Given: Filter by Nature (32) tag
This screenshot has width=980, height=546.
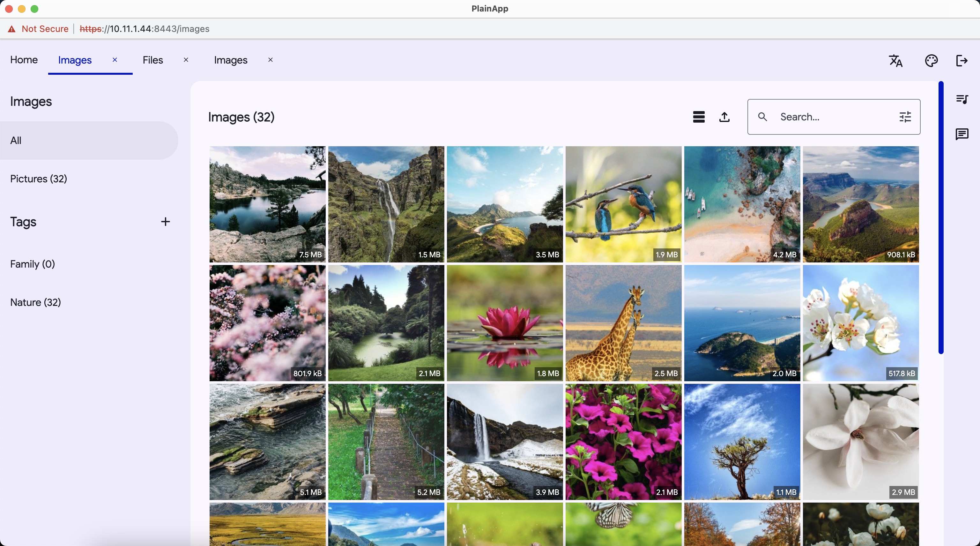Looking at the screenshot, I should 35,302.
